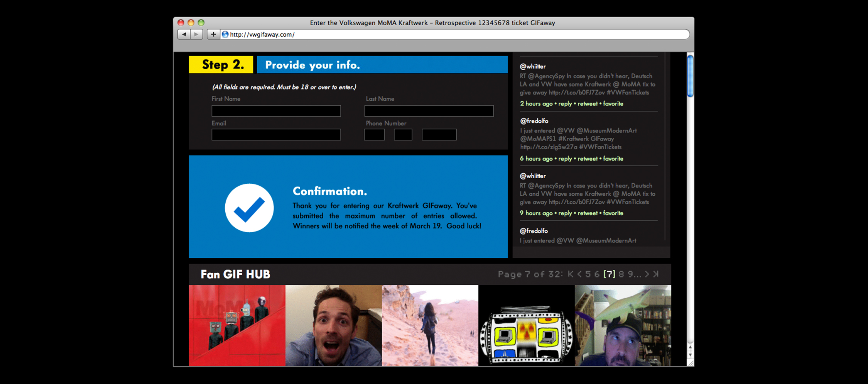
Task: Favorite the 2 hours ago tweet
Action: (x=613, y=103)
